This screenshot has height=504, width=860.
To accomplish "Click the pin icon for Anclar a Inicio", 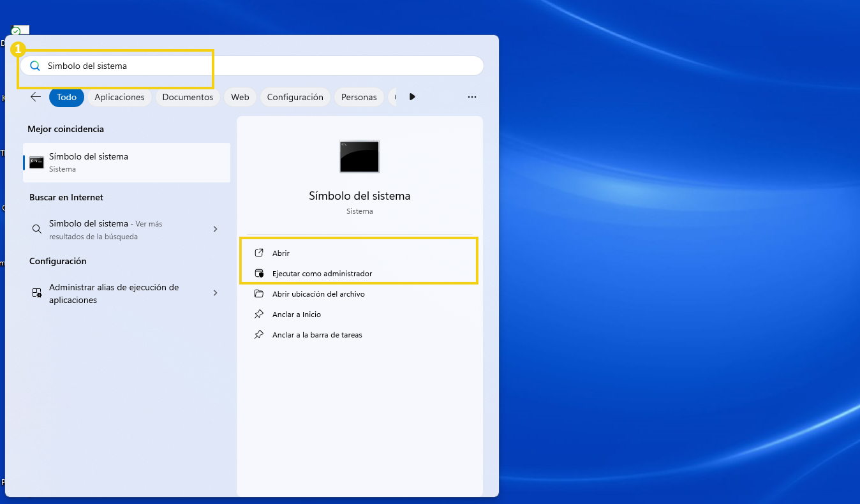I will [259, 314].
